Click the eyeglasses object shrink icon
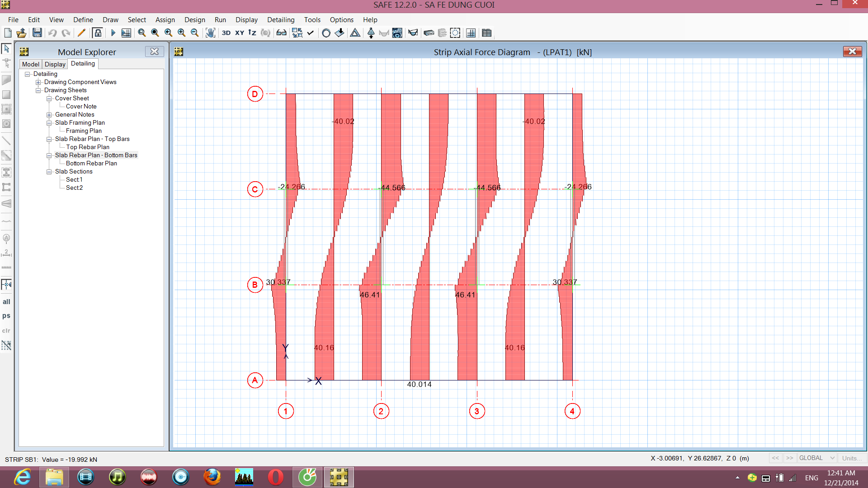Screen dimensions: 868x488 click(281, 33)
